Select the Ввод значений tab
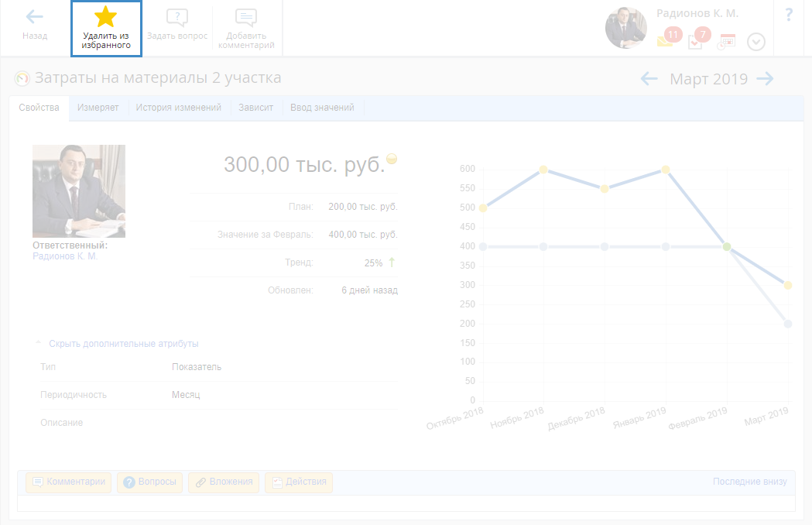 [x=322, y=108]
